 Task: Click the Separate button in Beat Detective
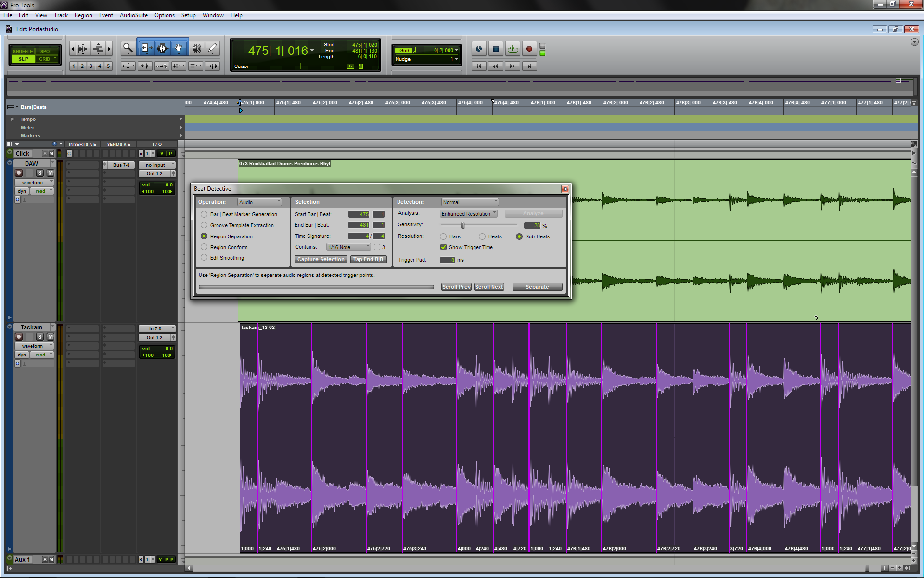pyautogui.click(x=537, y=286)
